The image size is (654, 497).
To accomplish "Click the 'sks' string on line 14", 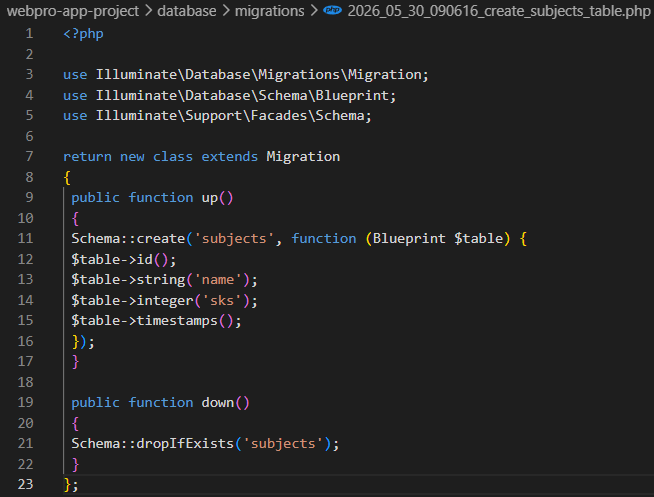I will [x=222, y=300].
